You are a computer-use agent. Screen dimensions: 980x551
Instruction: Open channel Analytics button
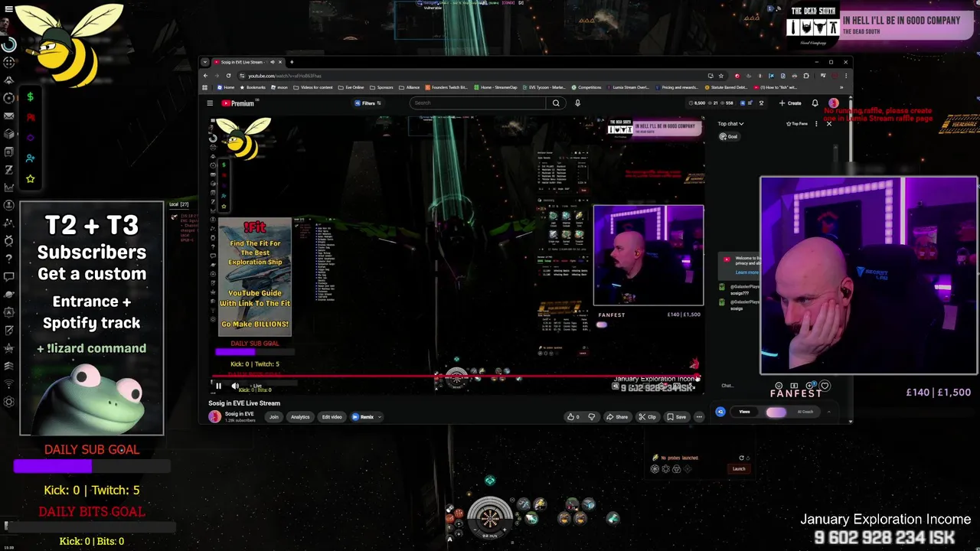tap(300, 417)
